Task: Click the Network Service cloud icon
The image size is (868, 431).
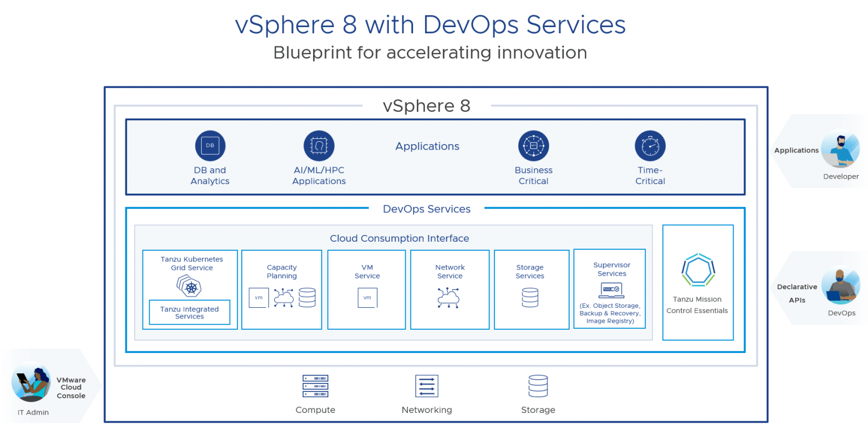Action: [450, 298]
